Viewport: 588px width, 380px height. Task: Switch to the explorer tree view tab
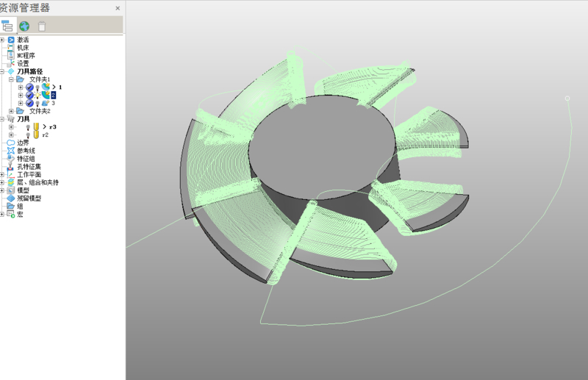coord(7,26)
